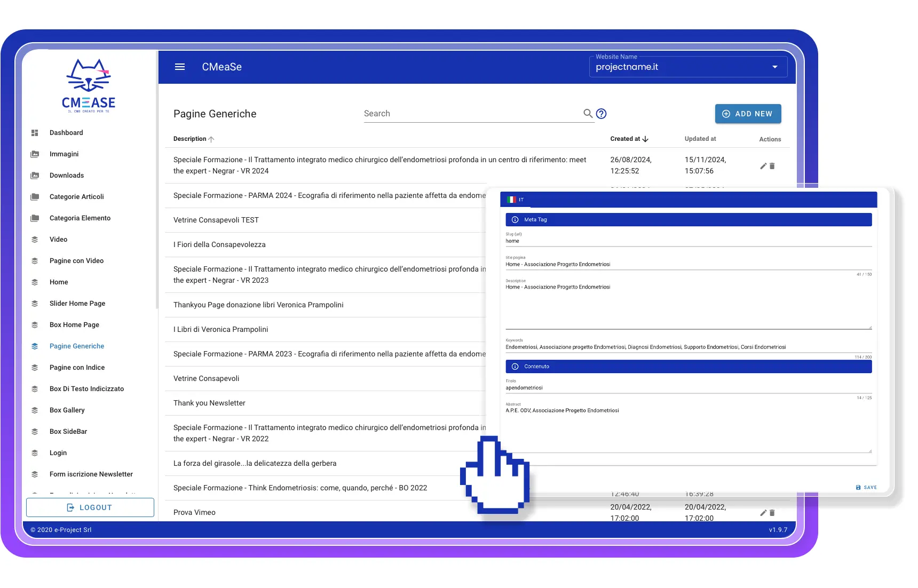Click the SAVE button in the form
Image resolution: width=918 pixels, height=588 pixels.
(866, 487)
